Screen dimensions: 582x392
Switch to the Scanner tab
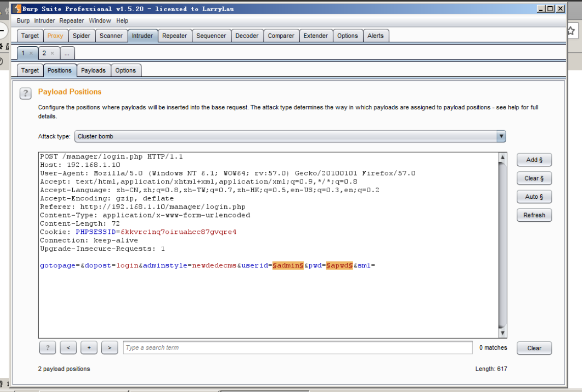coord(111,36)
